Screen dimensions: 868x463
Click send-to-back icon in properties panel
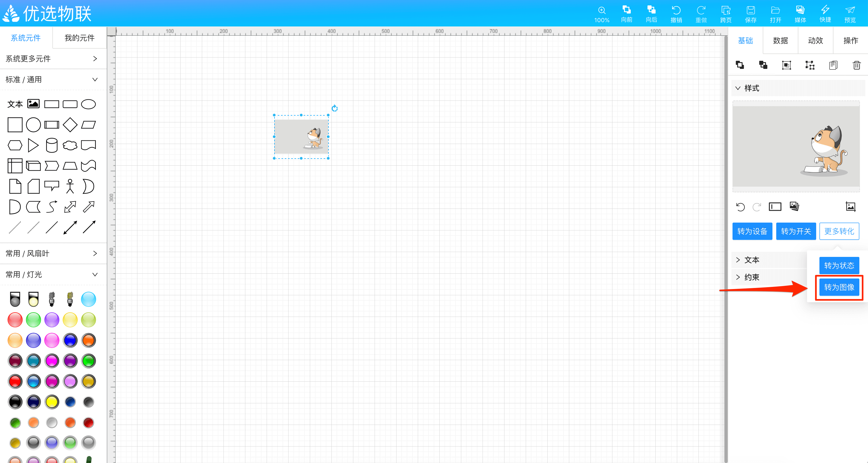(763, 65)
